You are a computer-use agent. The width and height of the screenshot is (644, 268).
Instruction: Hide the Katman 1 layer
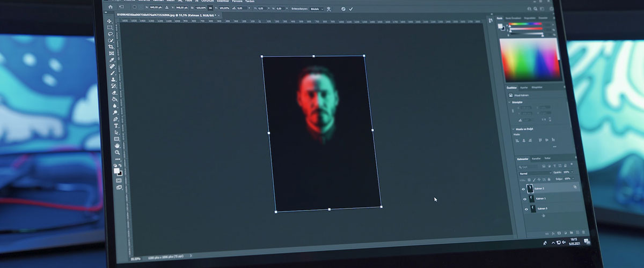[525, 199]
